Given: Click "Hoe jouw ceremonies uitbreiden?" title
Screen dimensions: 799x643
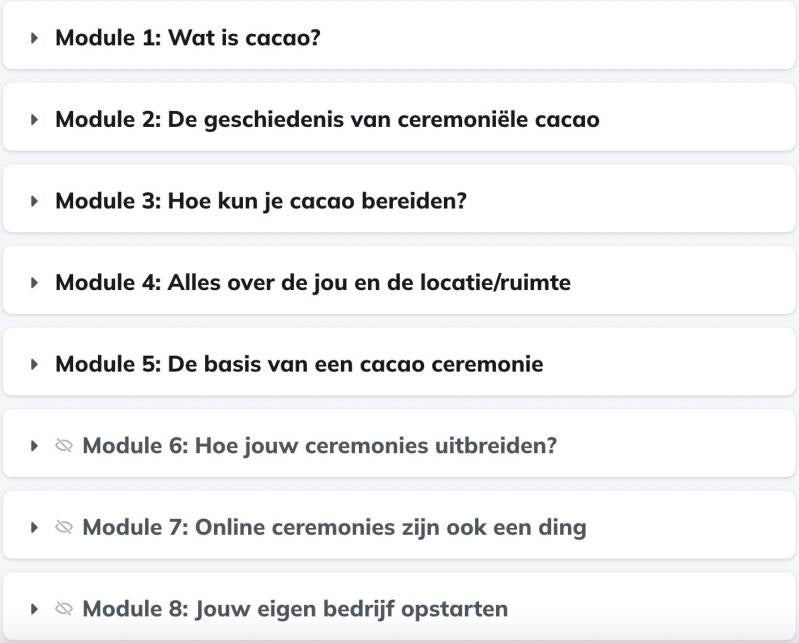Looking at the screenshot, I should click(x=319, y=445).
